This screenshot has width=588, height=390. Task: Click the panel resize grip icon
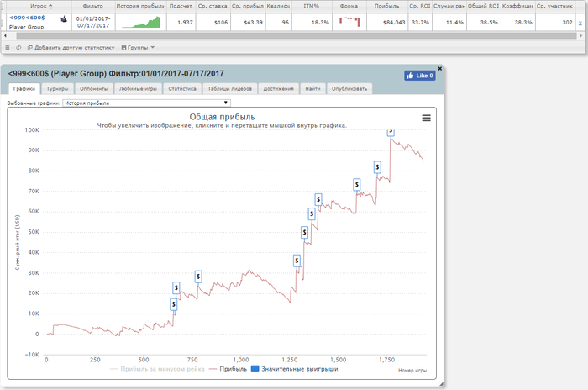point(441,384)
